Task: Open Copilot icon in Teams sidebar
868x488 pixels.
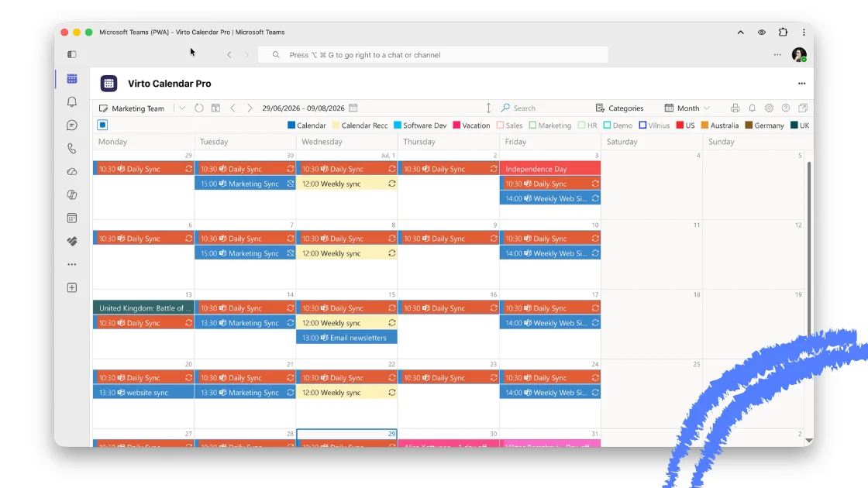Action: pos(72,194)
